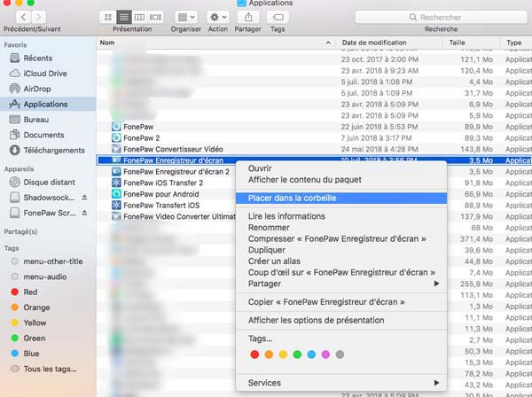Image resolution: width=532 pixels, height=397 pixels.
Task: Switch to Cover Flow view presentation
Action: pos(155,17)
